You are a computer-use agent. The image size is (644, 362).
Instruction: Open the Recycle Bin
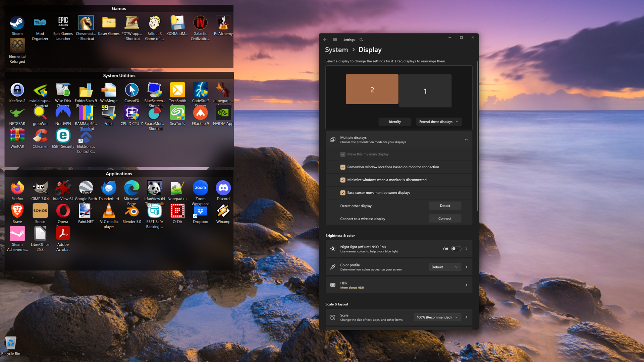(x=11, y=343)
